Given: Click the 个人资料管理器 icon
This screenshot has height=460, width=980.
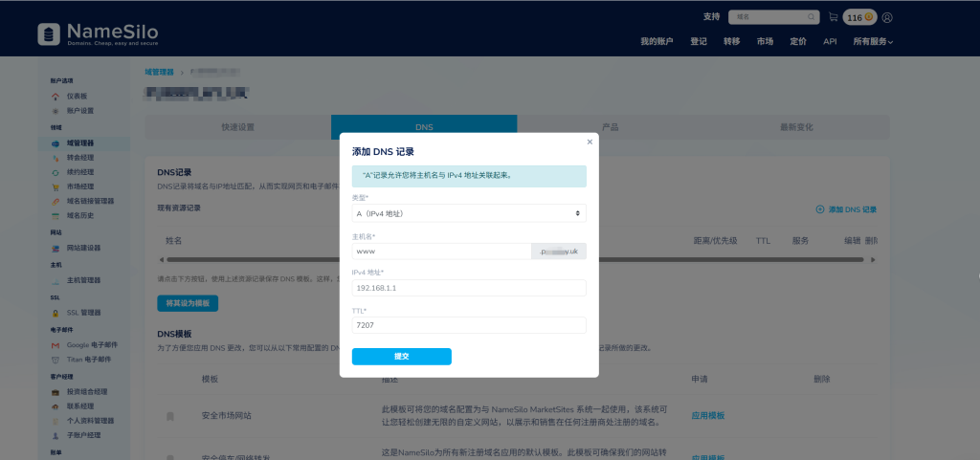Looking at the screenshot, I should click(x=56, y=421).
